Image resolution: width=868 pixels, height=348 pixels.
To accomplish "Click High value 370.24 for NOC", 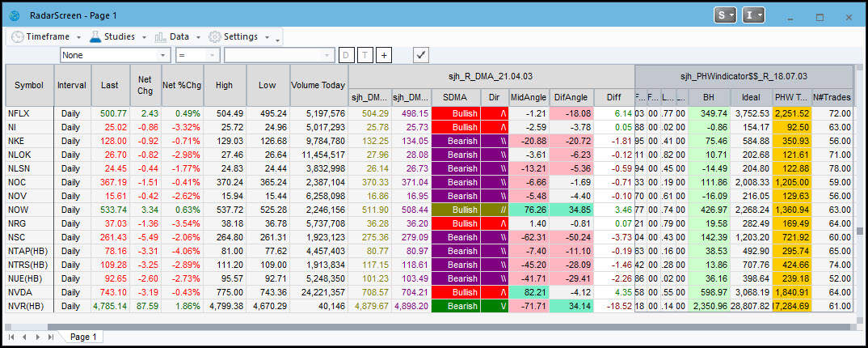I will coord(225,182).
